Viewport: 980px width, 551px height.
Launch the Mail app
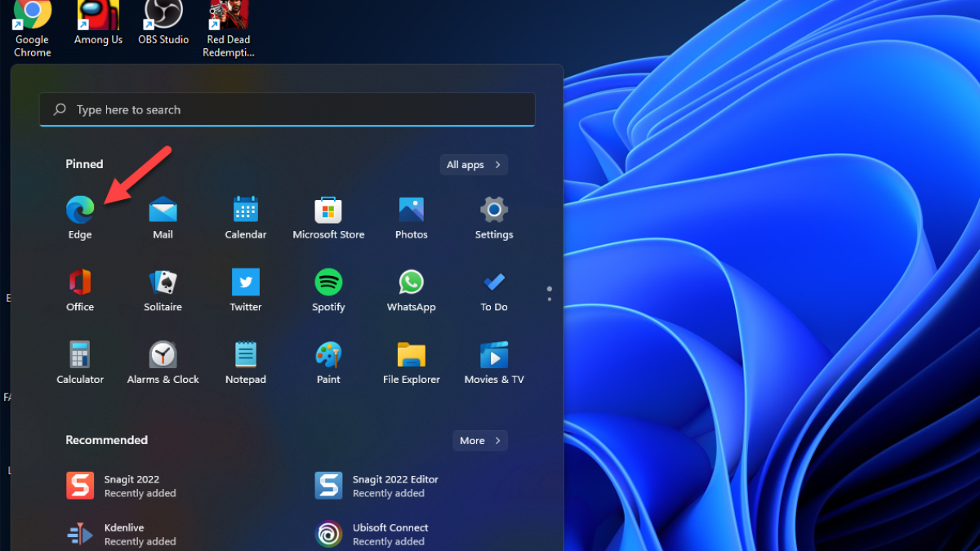pyautogui.click(x=163, y=217)
